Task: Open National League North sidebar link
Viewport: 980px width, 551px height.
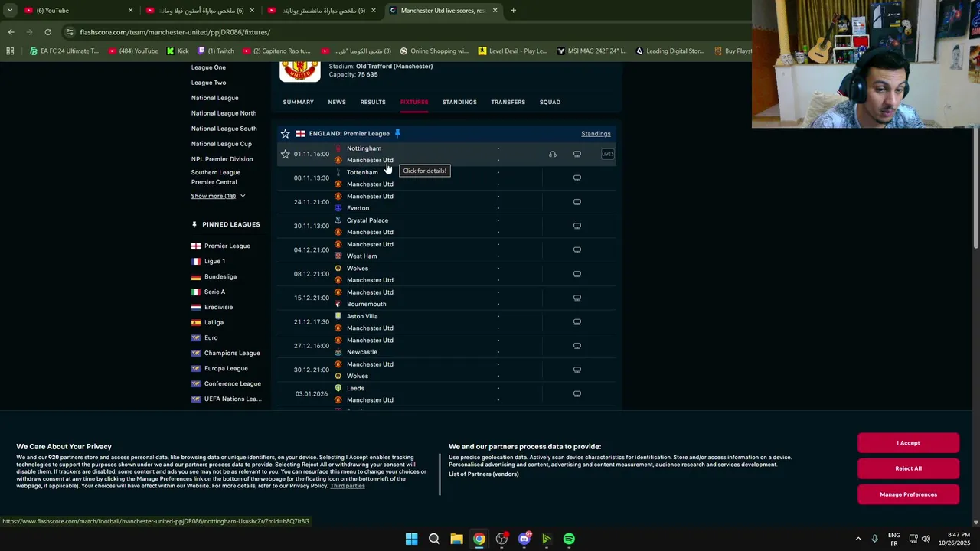Action: [x=224, y=113]
